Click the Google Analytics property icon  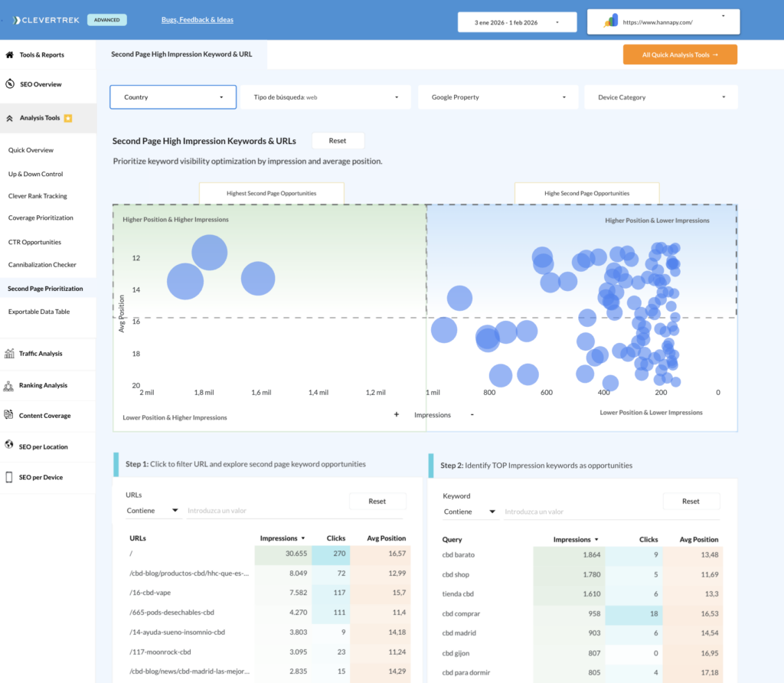click(x=610, y=22)
